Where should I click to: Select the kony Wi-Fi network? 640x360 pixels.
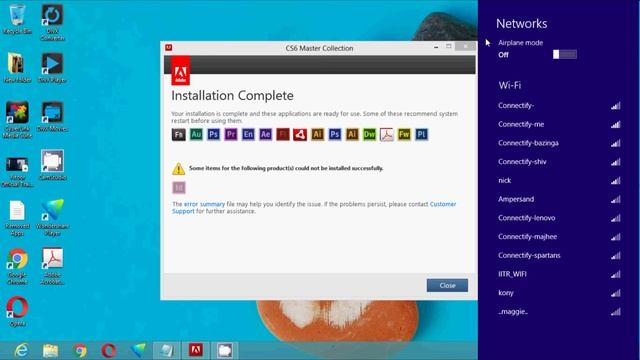pyautogui.click(x=559, y=293)
